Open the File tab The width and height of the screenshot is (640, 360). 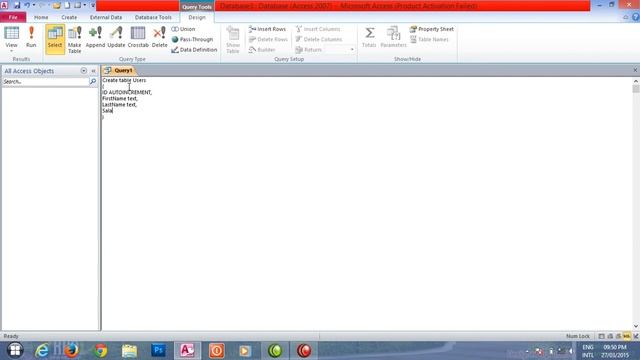[13, 17]
